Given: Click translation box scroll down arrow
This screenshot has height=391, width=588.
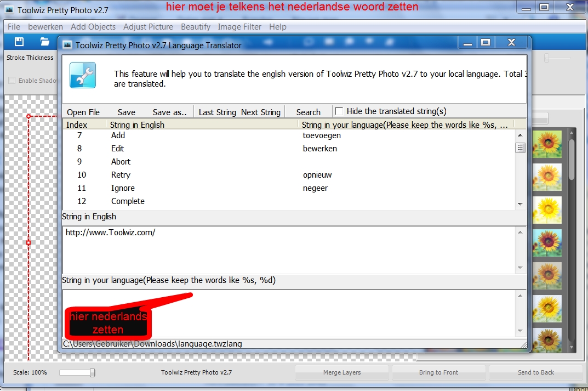Looking at the screenshot, I should point(520,331).
